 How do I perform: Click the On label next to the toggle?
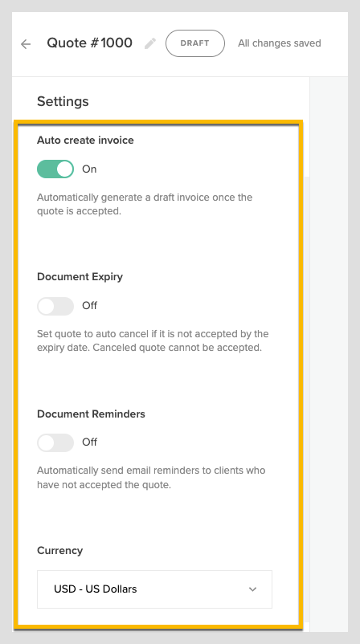89,169
